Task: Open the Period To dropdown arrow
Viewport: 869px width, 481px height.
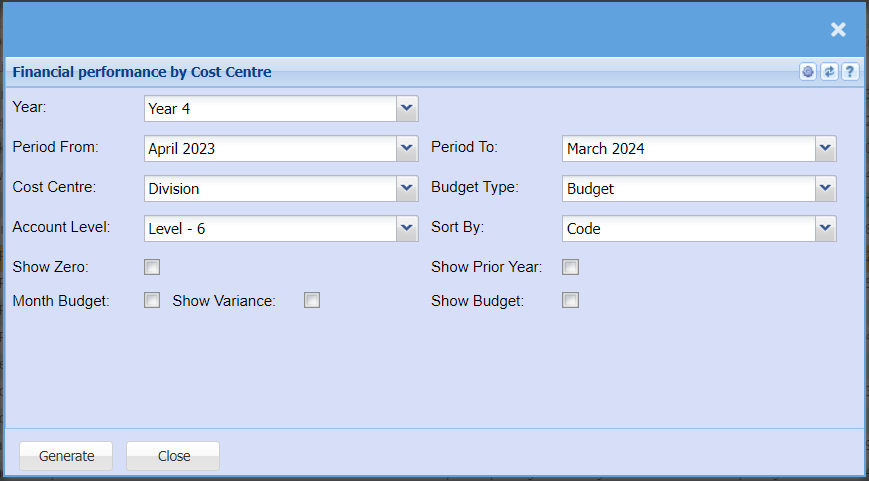Action: tap(825, 148)
